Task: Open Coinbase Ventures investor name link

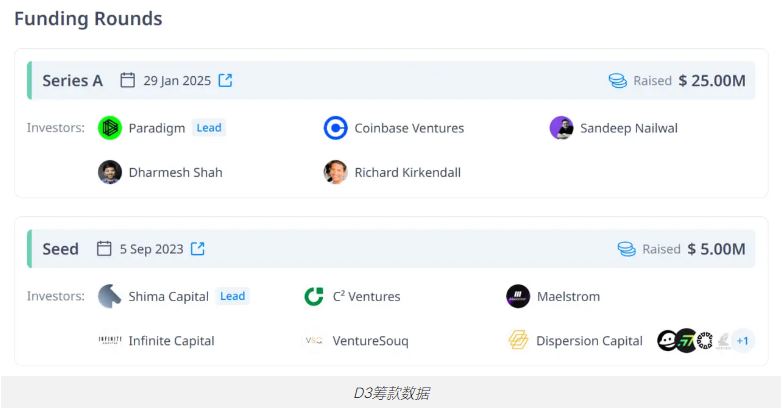Action: point(409,128)
